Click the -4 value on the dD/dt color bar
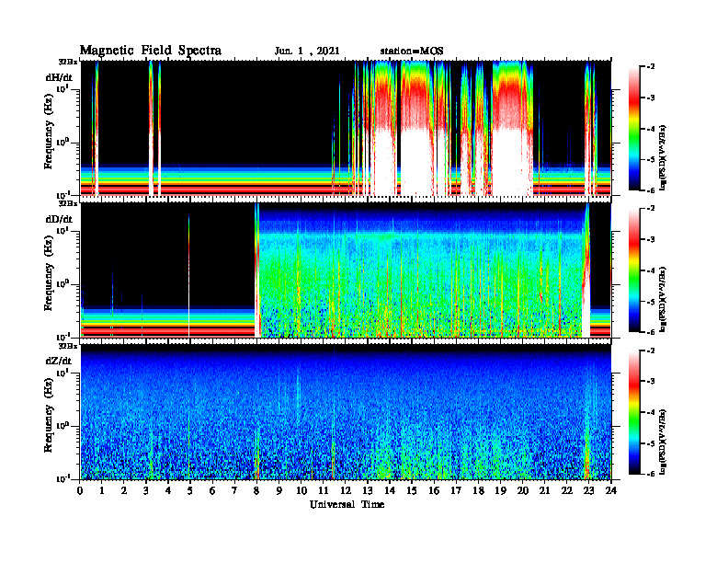Viewport: 728px width, 563px height. click(650, 270)
